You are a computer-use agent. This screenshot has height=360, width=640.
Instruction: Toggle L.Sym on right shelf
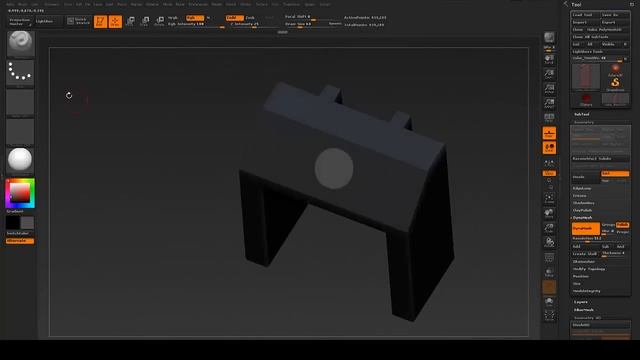point(549,163)
